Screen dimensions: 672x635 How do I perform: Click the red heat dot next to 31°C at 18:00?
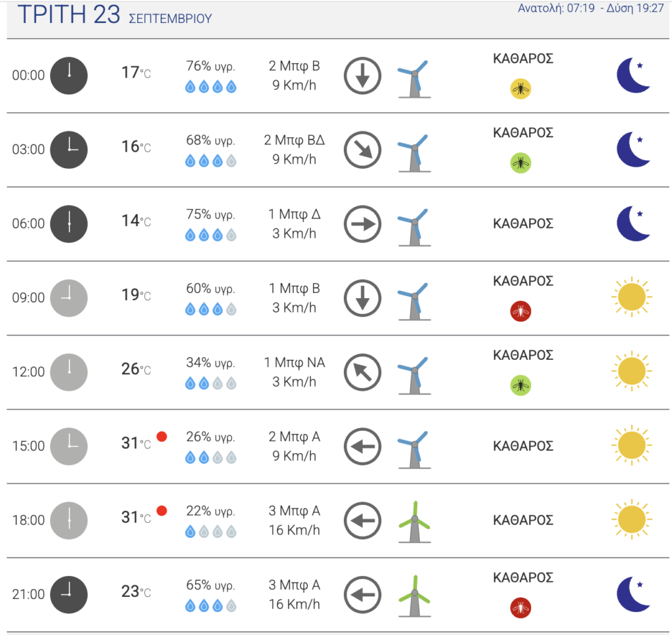click(161, 511)
